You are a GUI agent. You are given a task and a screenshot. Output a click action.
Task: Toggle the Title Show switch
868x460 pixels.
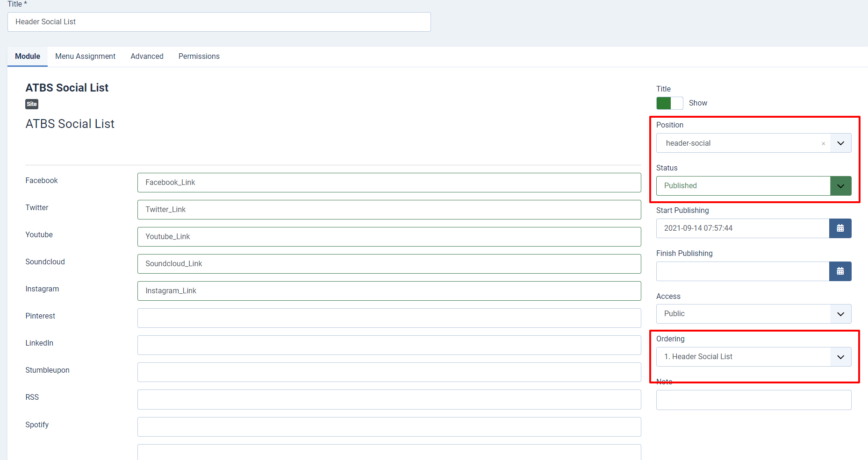(669, 103)
